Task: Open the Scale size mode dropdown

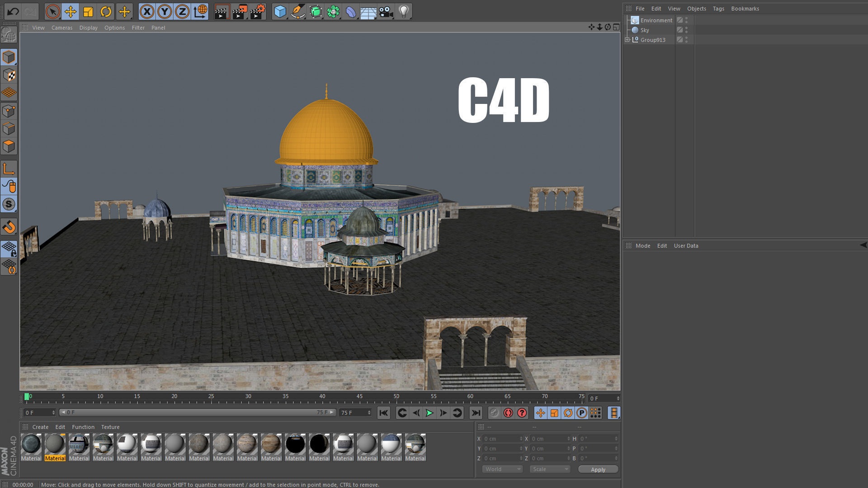Action: [550, 469]
